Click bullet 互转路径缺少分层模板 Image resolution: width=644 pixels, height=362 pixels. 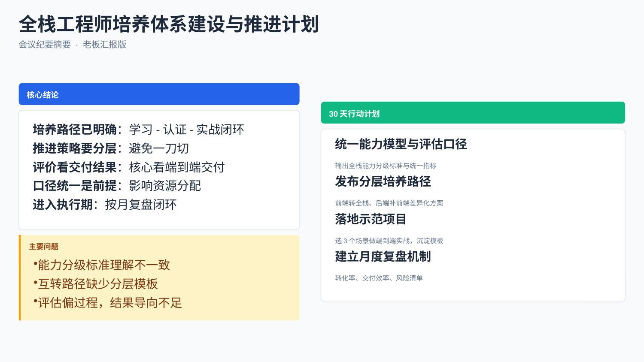pyautogui.click(x=96, y=284)
